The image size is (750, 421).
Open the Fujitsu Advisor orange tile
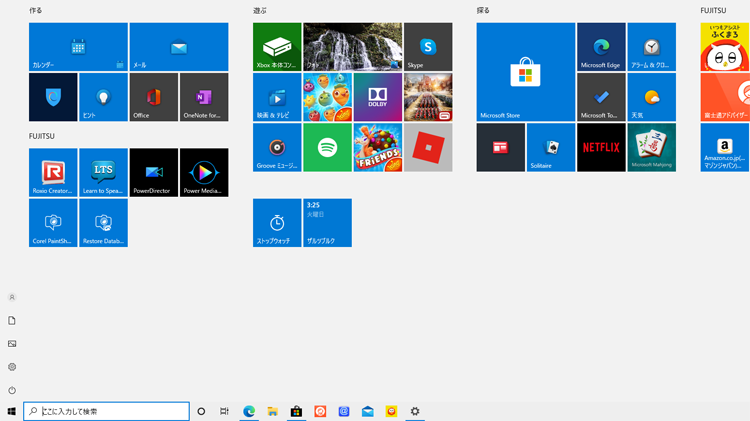(725, 97)
